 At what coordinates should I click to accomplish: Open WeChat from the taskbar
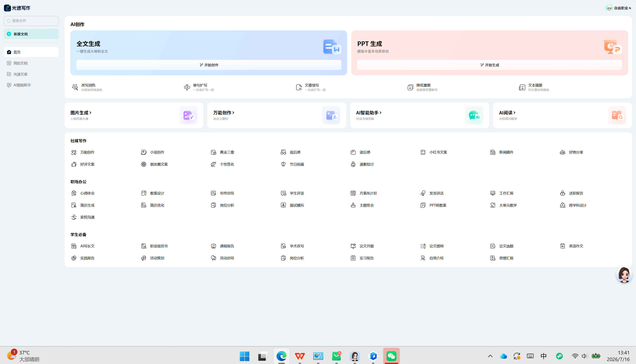[x=391, y=356]
